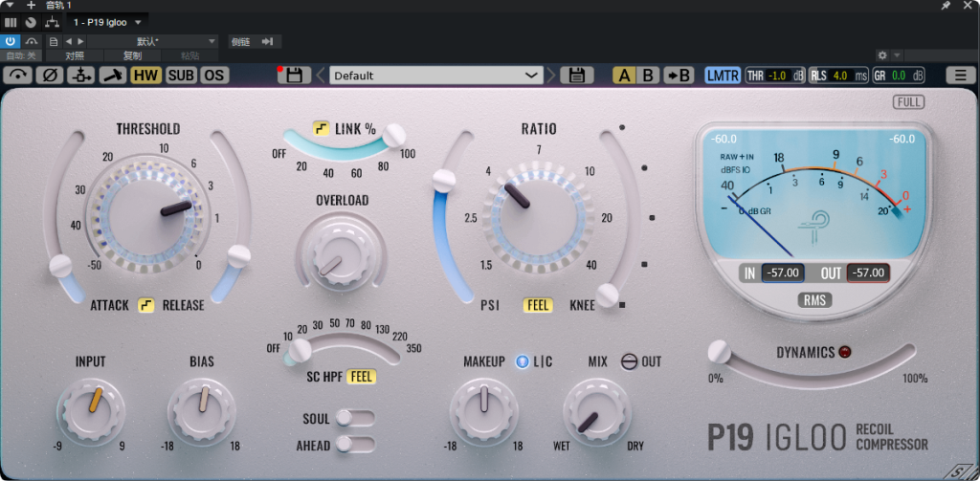Screen dimensions: 980x481
Task: Click the save preset floppy icon
Action: point(577,76)
